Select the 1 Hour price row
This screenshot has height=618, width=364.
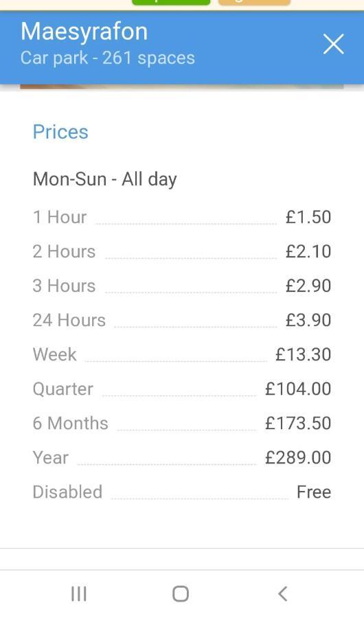(182, 217)
